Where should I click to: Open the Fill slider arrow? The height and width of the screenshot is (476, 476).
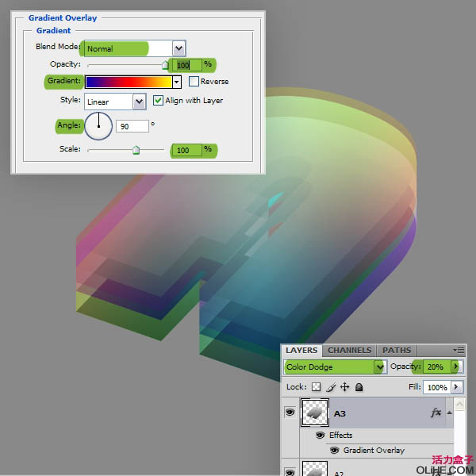coord(457,387)
